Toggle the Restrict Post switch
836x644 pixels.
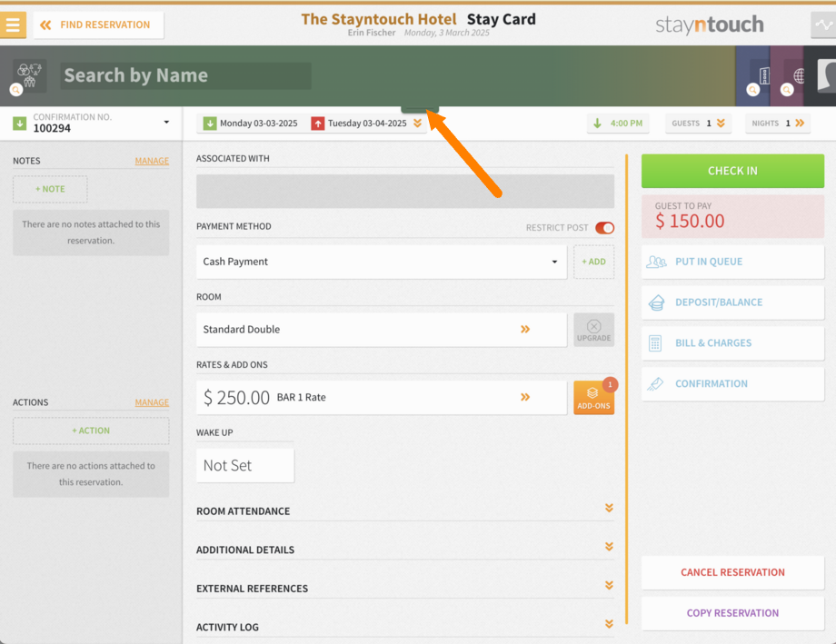tap(605, 228)
